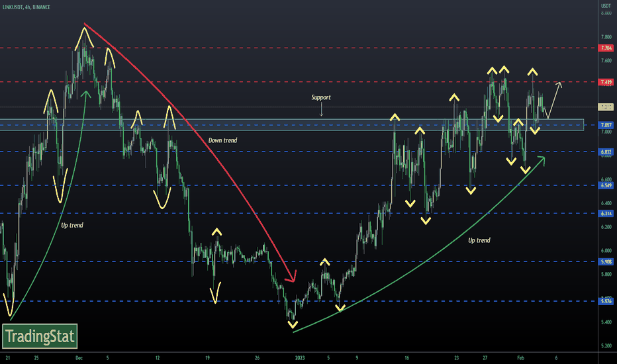Click the 5.200 tick on the price axis

coord(606,346)
